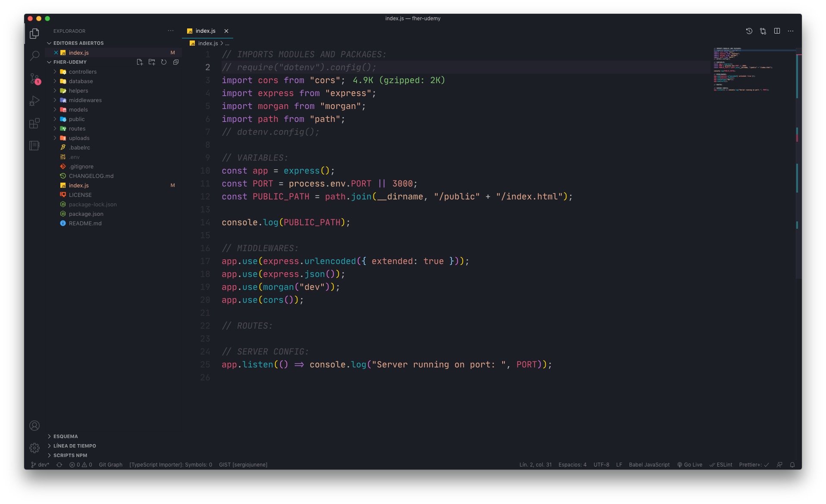Viewport: 826px width, 504px height.
Task: Open notifications bell in status bar
Action: (792, 465)
